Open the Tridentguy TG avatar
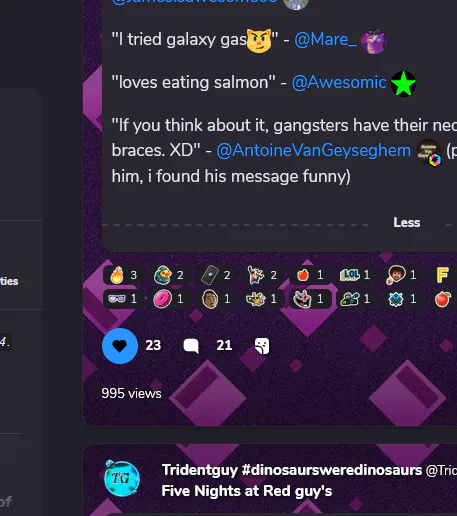This screenshot has height=516, width=457. [x=122, y=479]
